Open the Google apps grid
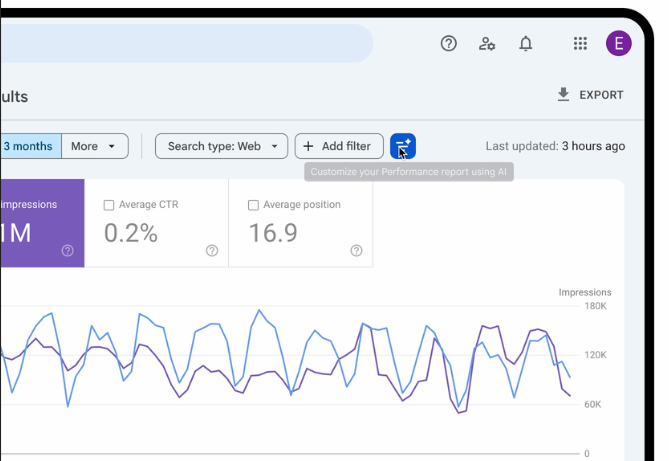The height and width of the screenshot is (461, 669). tap(580, 43)
